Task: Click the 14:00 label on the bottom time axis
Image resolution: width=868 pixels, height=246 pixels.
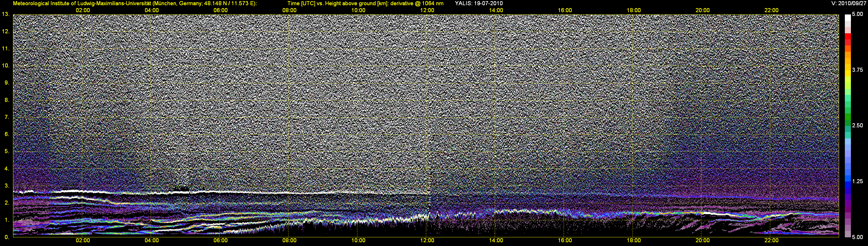Action: 496,241
